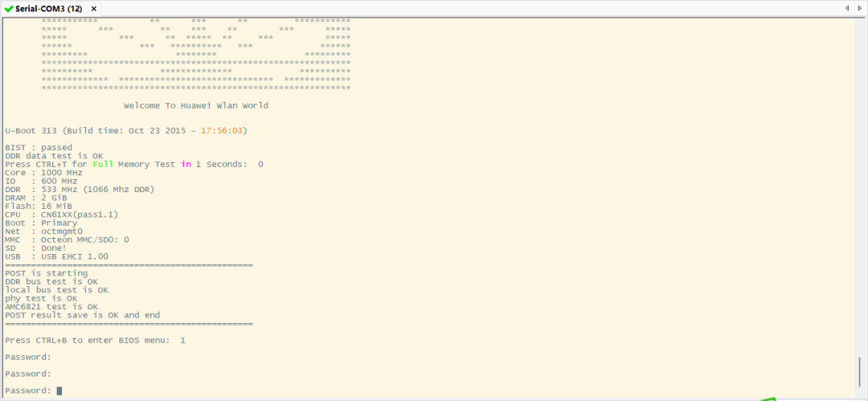Viewport: 868px width, 401px height.
Task: Switch to the Serial-COM3 (12) tab
Action: click(x=48, y=8)
